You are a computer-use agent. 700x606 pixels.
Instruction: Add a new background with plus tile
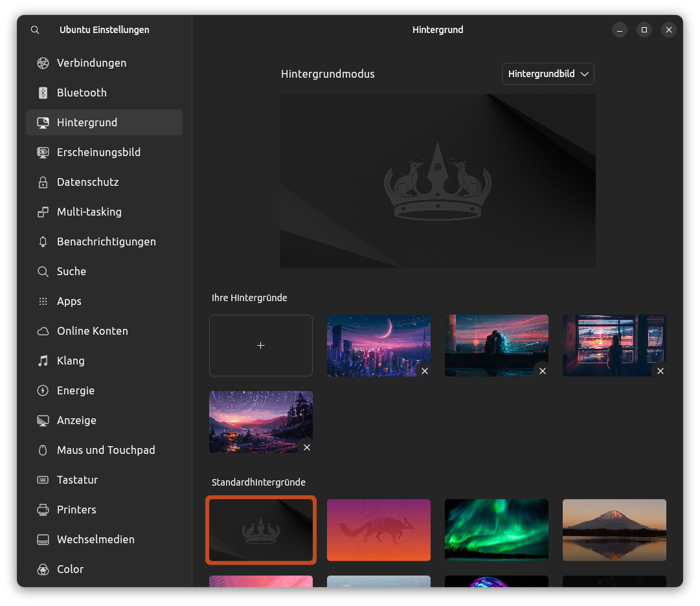click(x=261, y=346)
